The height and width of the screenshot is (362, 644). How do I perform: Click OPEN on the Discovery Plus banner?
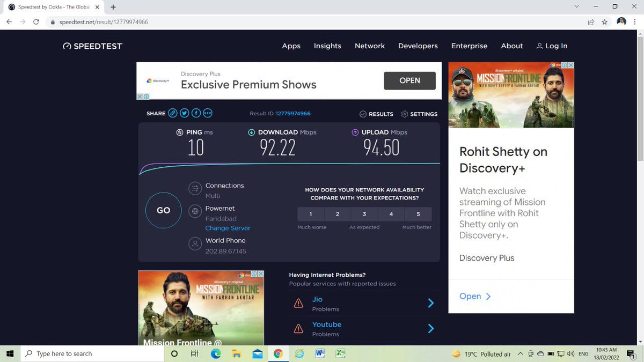coord(409,80)
